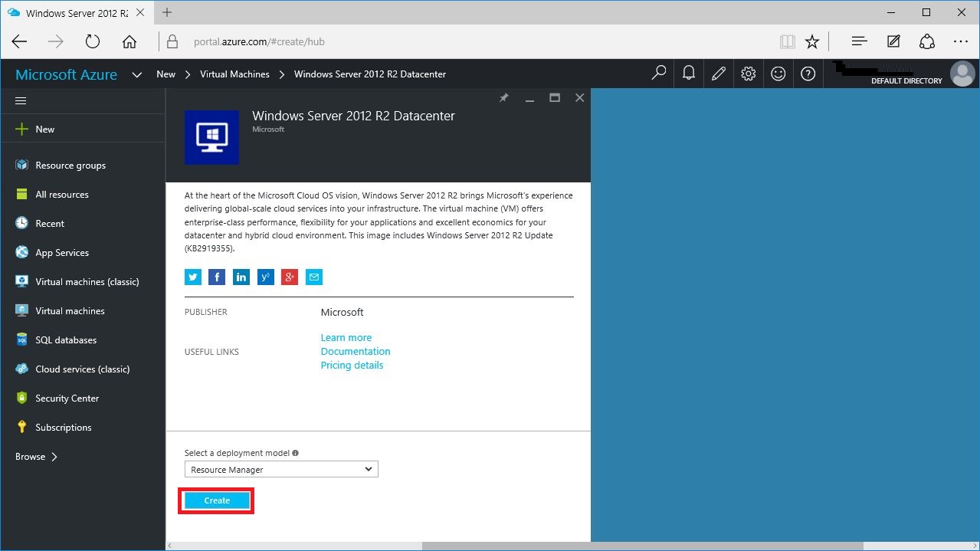Click the Security Center shield icon
This screenshot has width=980, height=551.
[x=21, y=398]
